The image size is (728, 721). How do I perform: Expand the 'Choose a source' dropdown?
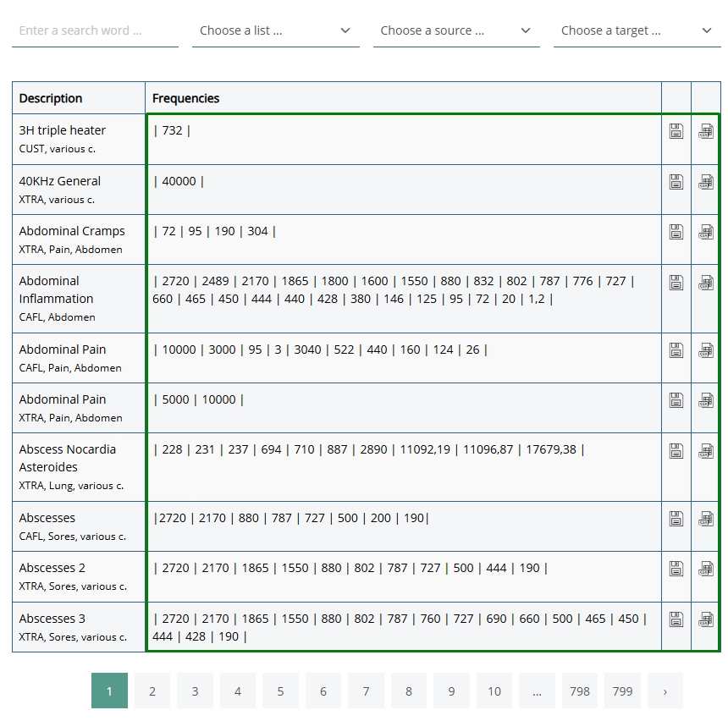point(455,30)
